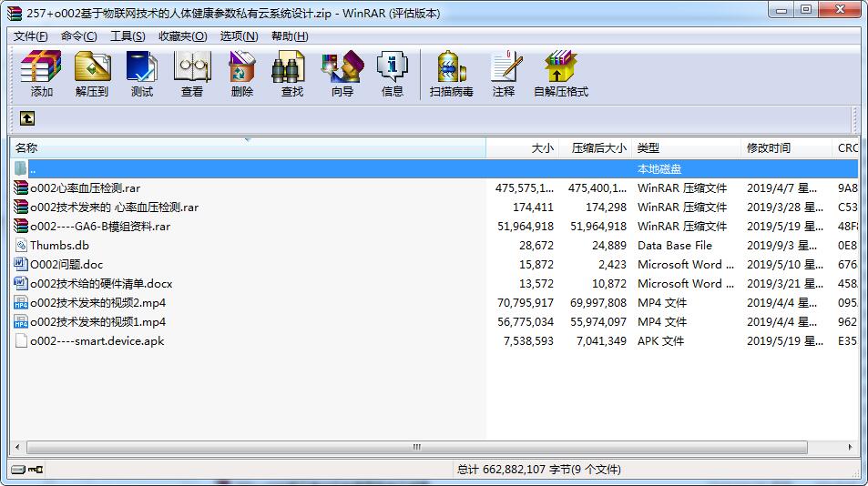Viewport: 868px width, 486px height.
Task: Show archive 信息 (Info)
Action: coord(392,74)
